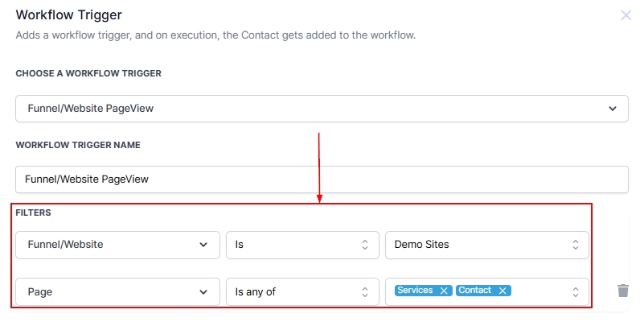Click the FILTERS section heading
Image resolution: width=644 pixels, height=326 pixels.
[34, 213]
